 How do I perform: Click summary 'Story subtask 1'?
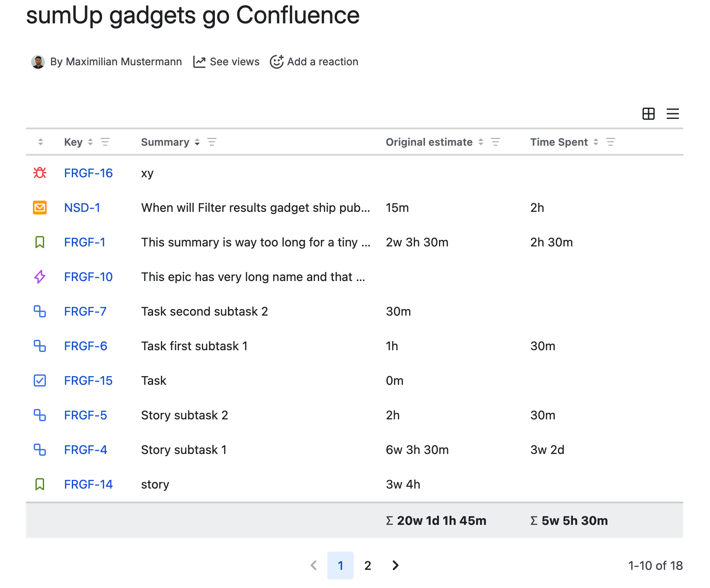(x=184, y=450)
